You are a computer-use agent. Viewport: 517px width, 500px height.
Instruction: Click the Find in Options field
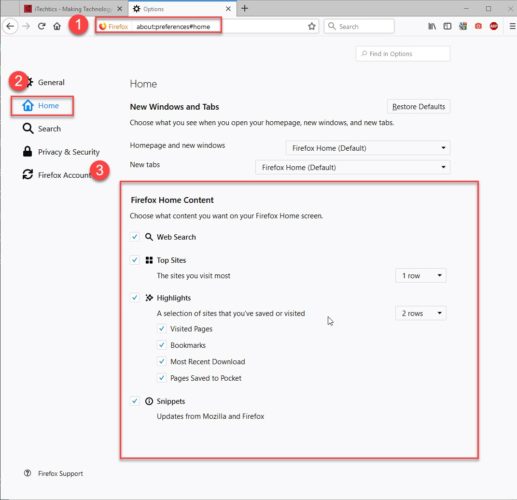[403, 54]
